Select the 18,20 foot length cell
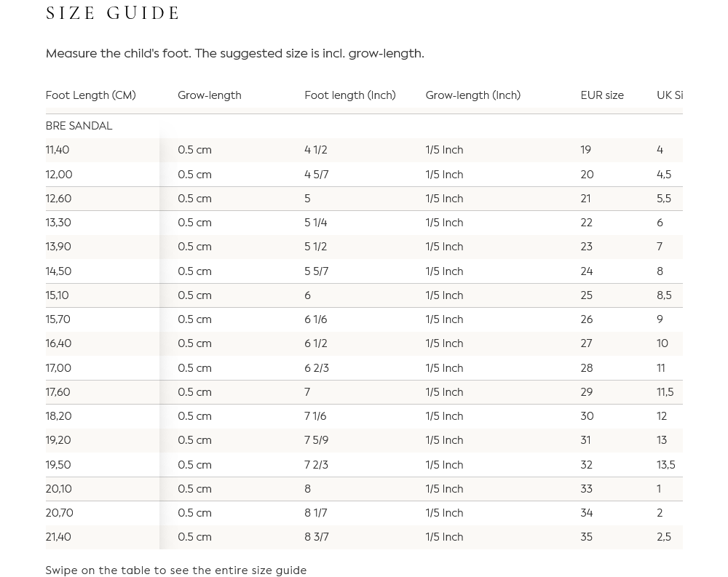Screen dimensions: 728x577 pos(58,416)
